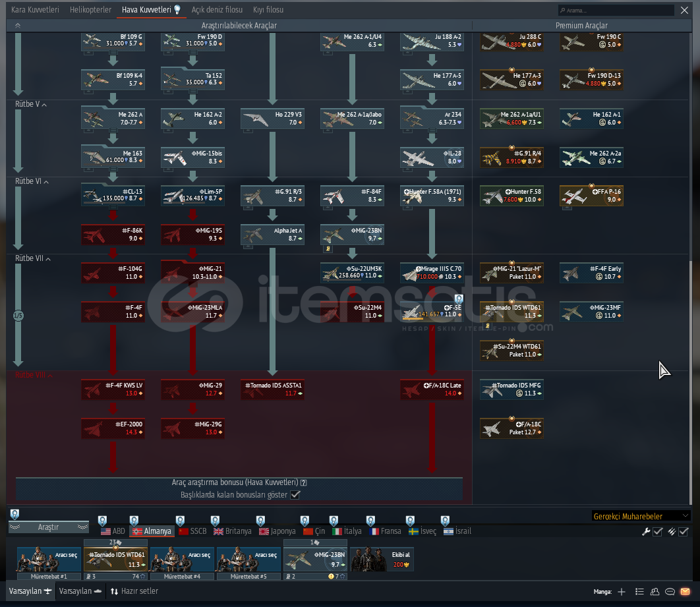The width and height of the screenshot is (700, 607).
Task: Click the light bulb beside Hava Kuvvetleri
Action: [177, 9]
